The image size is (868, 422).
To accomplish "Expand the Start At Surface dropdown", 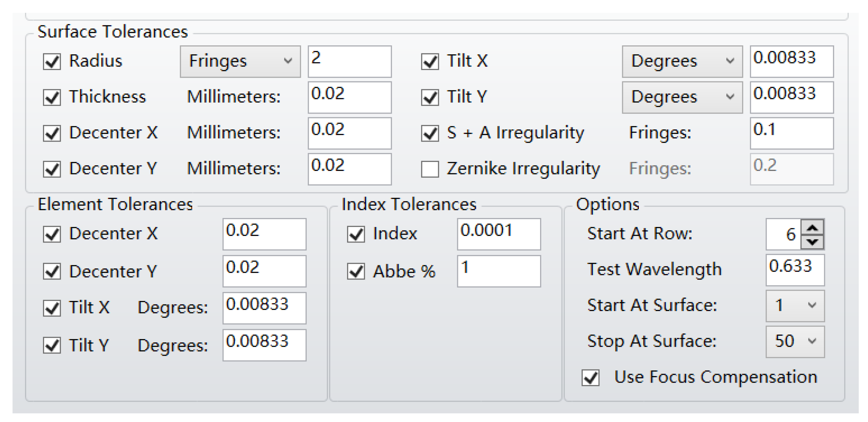I will (x=795, y=306).
